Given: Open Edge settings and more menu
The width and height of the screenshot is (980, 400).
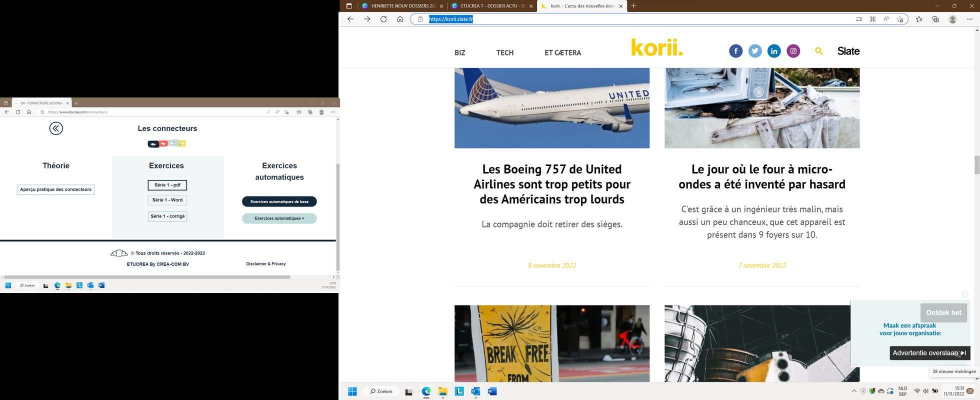Looking at the screenshot, I should (x=969, y=19).
